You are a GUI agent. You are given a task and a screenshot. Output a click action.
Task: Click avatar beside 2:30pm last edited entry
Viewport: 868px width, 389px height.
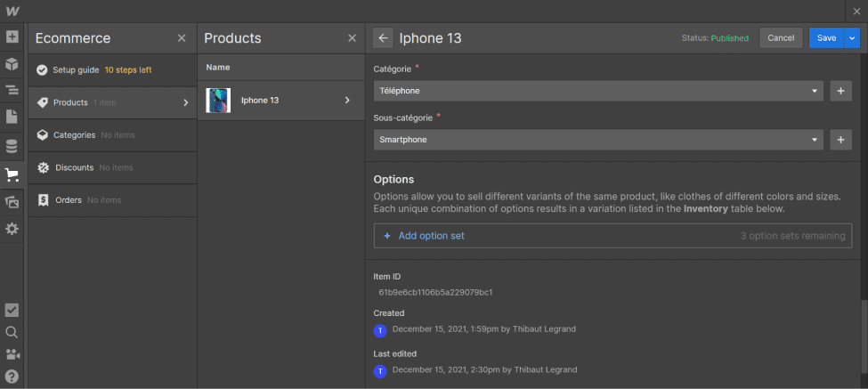380,371
